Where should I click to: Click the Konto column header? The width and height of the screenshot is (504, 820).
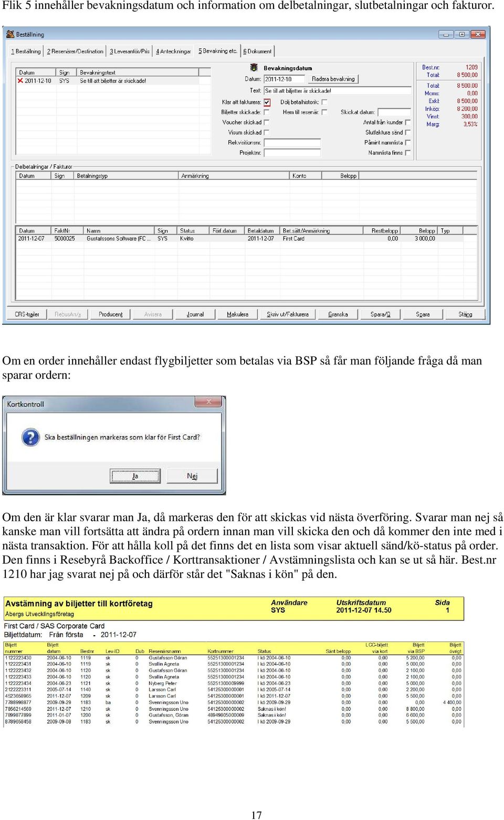[x=305, y=176]
